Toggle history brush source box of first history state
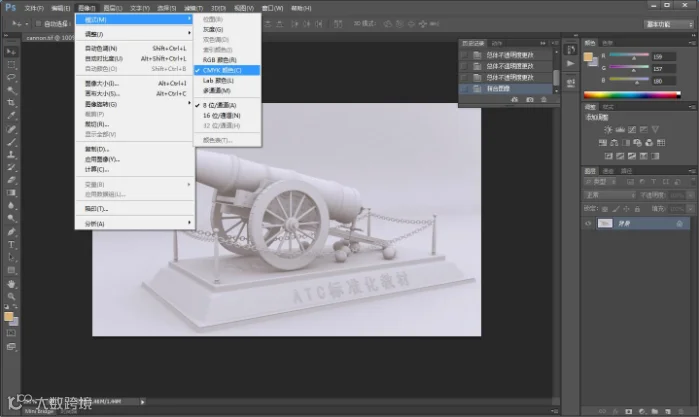Screen dimensions: 699x417 pos(465,55)
